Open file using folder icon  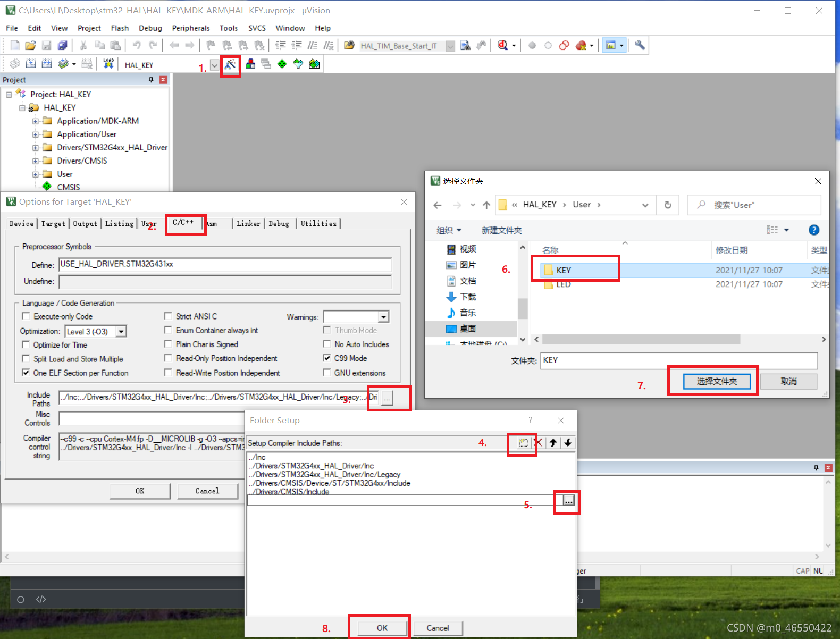(30, 45)
